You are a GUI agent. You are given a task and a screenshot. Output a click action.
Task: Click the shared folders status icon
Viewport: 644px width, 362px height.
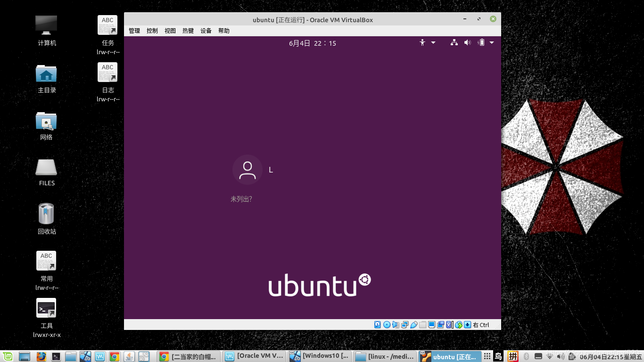[x=422, y=325]
